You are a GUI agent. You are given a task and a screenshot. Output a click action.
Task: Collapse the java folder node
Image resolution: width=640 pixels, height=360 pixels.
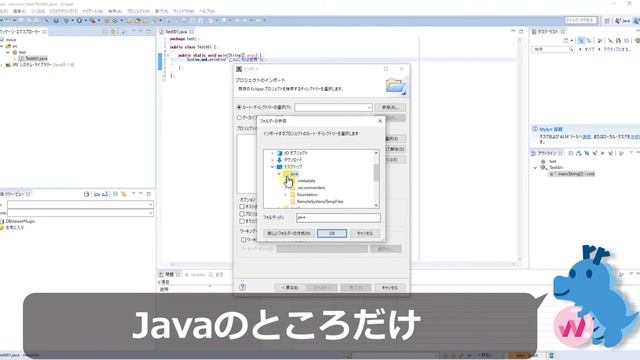pyautogui.click(x=279, y=174)
